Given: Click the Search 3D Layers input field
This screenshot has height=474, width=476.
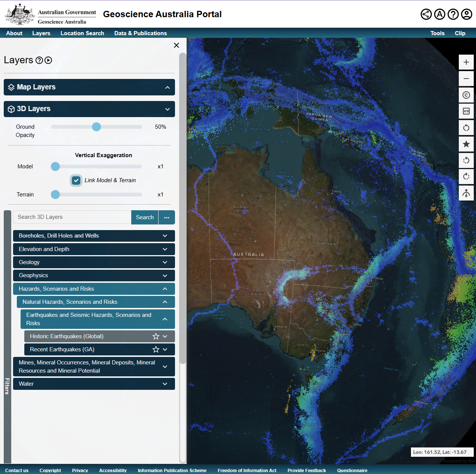Looking at the screenshot, I should [x=72, y=217].
